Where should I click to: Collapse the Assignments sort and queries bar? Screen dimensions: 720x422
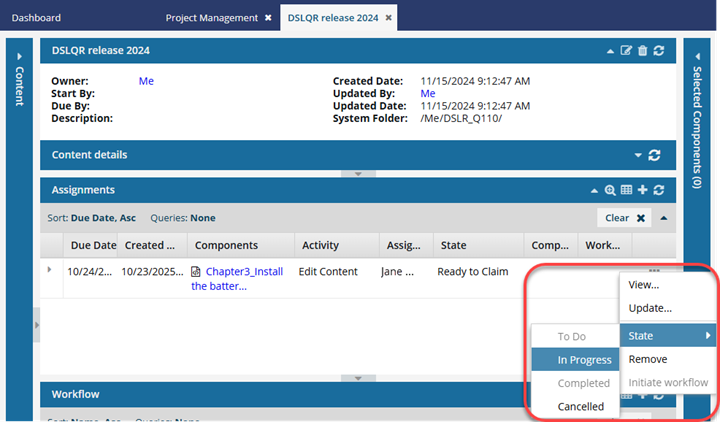coord(663,217)
